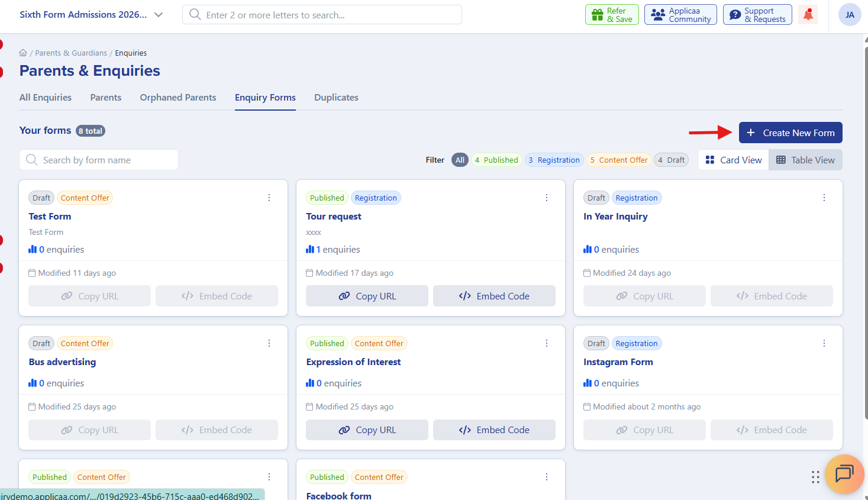Click Parents & Guardians breadcrumb link
The image size is (868, 500).
[71, 53]
